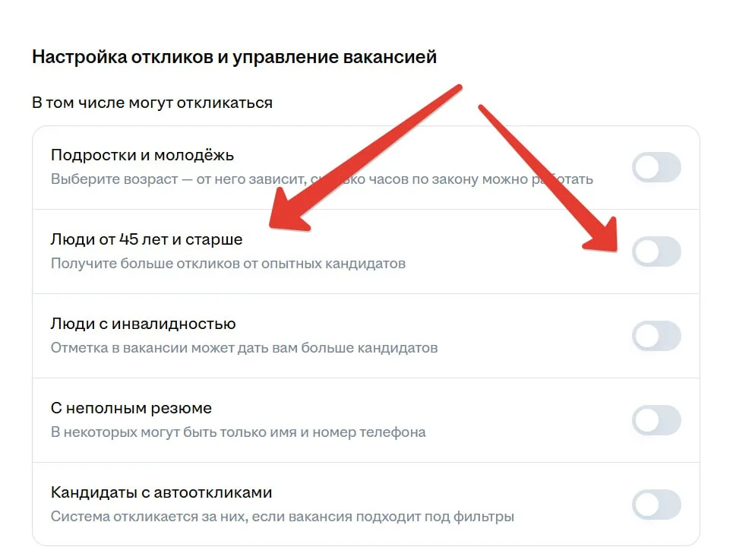
Task: Turn on Люди от 45 лет и старше switch
Action: (656, 252)
